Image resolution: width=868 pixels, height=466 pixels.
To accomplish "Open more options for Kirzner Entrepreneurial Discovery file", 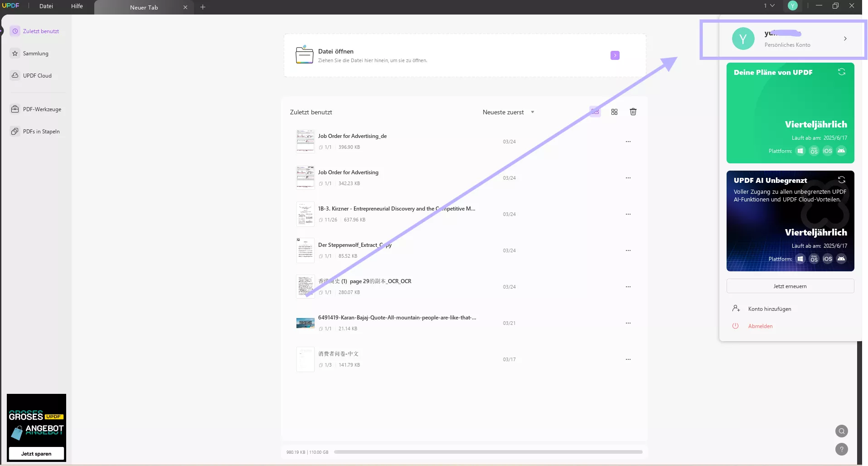I will (x=628, y=214).
